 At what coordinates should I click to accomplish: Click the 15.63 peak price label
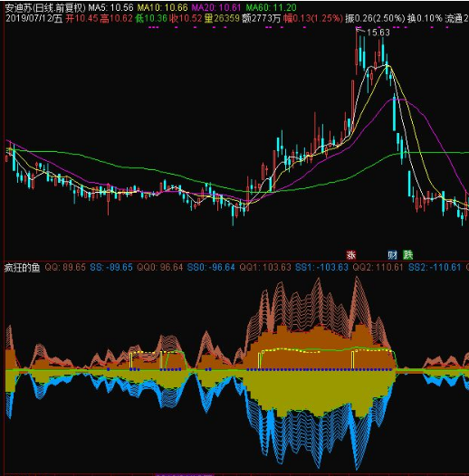378,33
